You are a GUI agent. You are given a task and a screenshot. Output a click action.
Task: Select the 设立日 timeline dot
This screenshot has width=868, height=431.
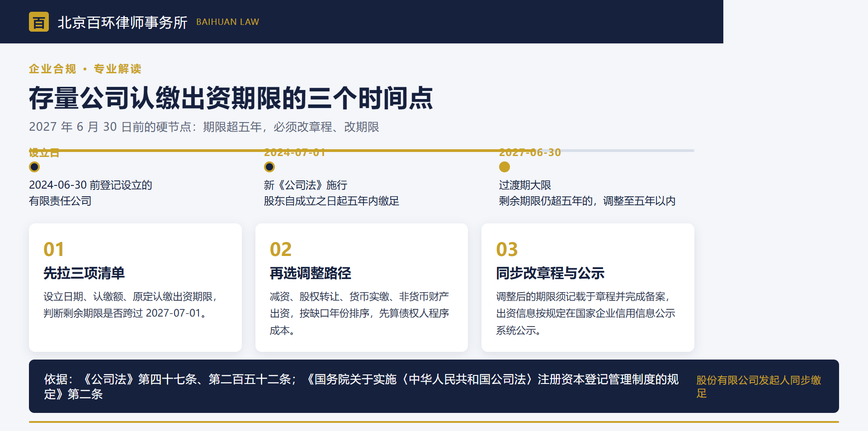[34, 167]
